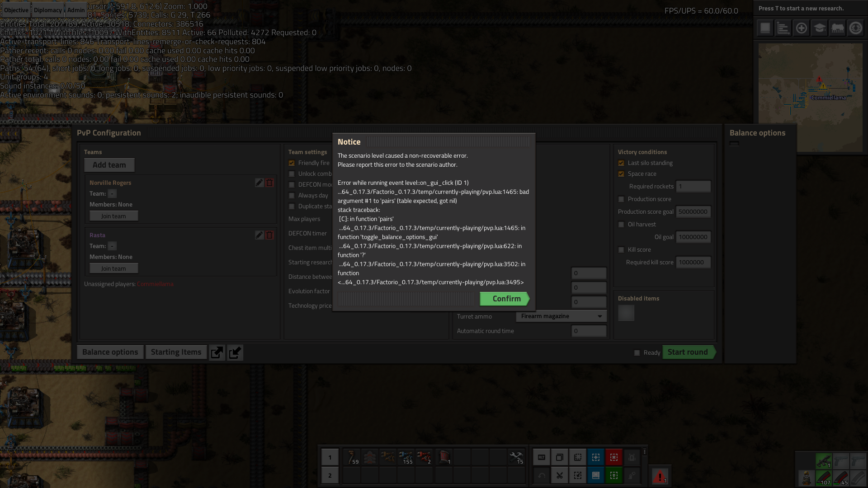Viewport: 868px width, 488px height.
Task: Click the research queue icon in top-right
Action: (x=819, y=28)
